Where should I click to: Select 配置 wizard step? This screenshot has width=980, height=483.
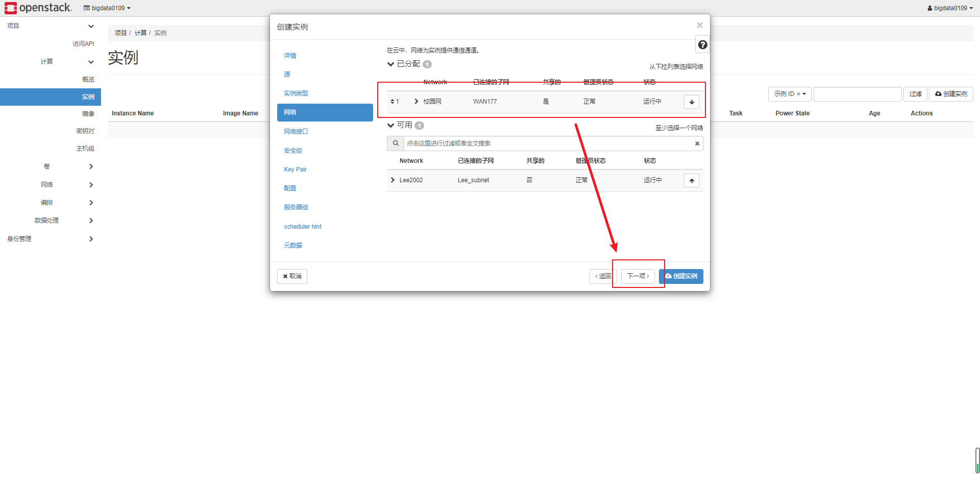[325, 188]
